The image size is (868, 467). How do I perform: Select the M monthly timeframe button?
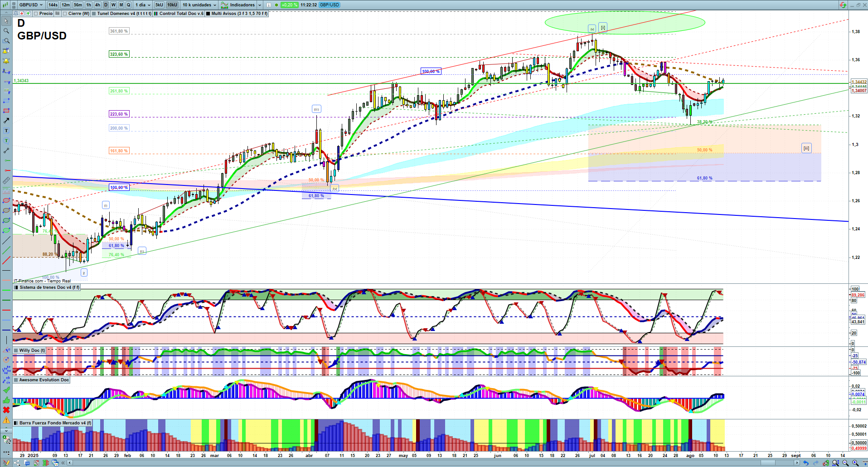pyautogui.click(x=121, y=5)
